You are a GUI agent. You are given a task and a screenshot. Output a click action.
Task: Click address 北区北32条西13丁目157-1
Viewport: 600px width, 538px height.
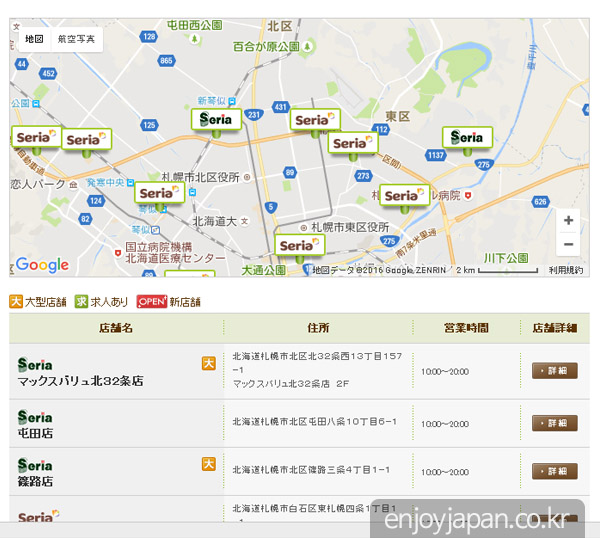coord(317,363)
